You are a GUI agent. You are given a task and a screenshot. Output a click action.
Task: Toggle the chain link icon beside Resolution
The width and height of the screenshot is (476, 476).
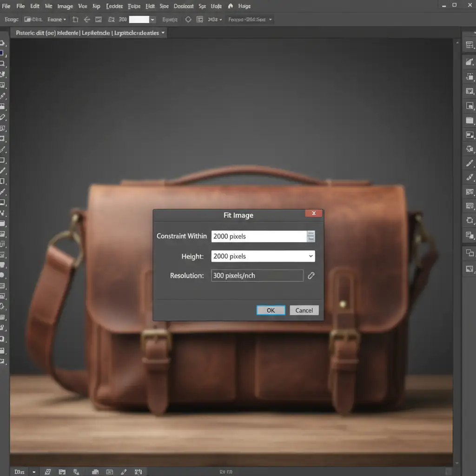point(311,276)
